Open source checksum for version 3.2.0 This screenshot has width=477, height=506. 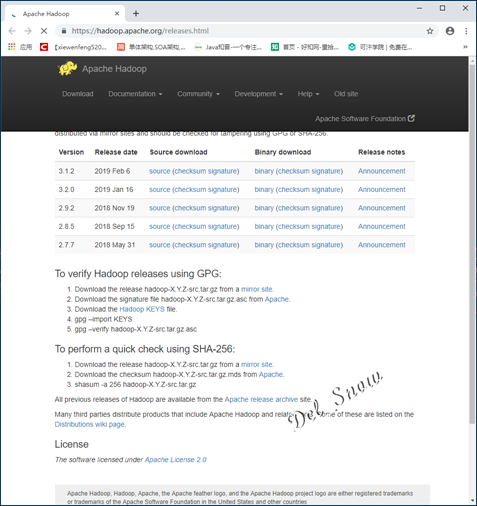(190, 190)
